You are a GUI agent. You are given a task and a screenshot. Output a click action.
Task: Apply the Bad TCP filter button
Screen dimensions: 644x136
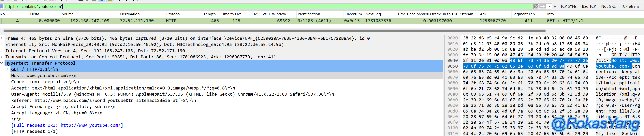pyautogui.click(x=589, y=7)
